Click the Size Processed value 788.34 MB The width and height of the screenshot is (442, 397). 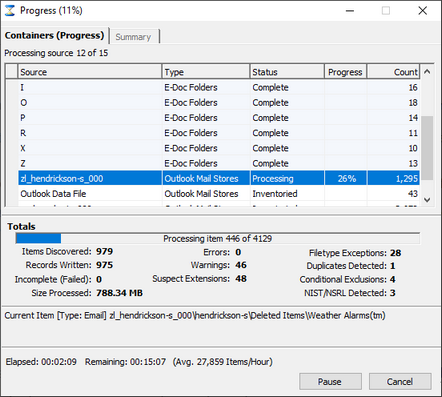[x=119, y=293]
